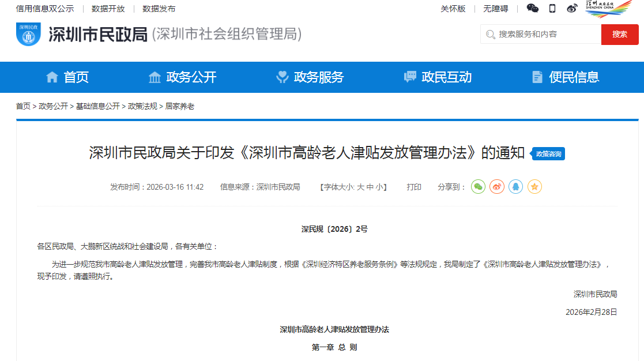Click the chat icon beside 政民互动

pos(410,77)
